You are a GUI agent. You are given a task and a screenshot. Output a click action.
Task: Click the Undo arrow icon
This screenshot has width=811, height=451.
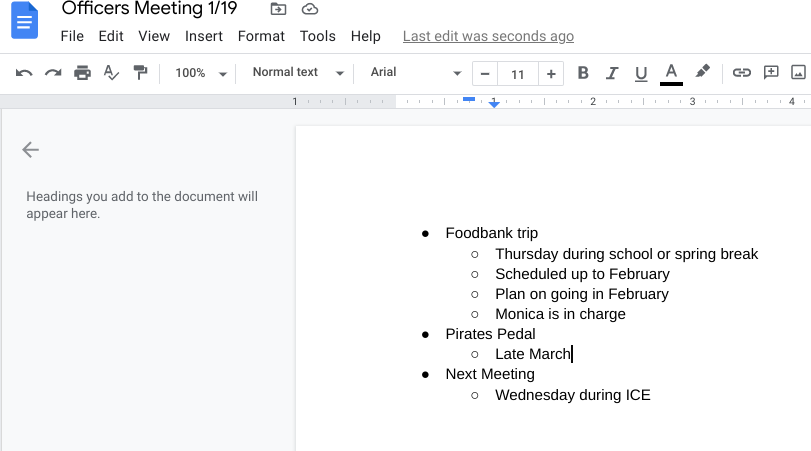coord(24,73)
